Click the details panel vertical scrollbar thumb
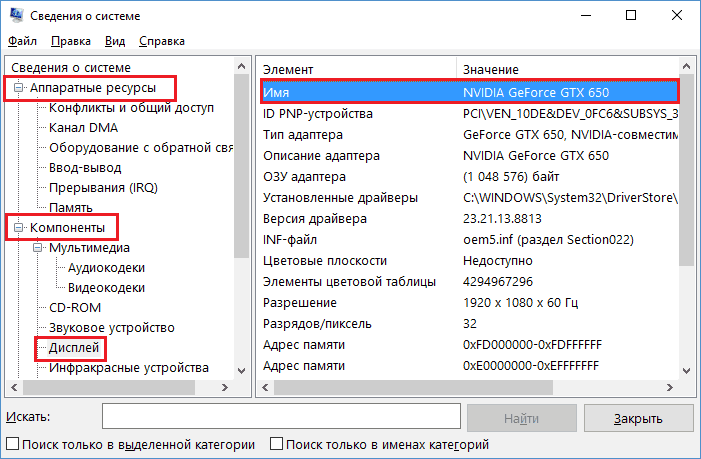Image resolution: width=701 pixels, height=459 pixels. coord(687,170)
